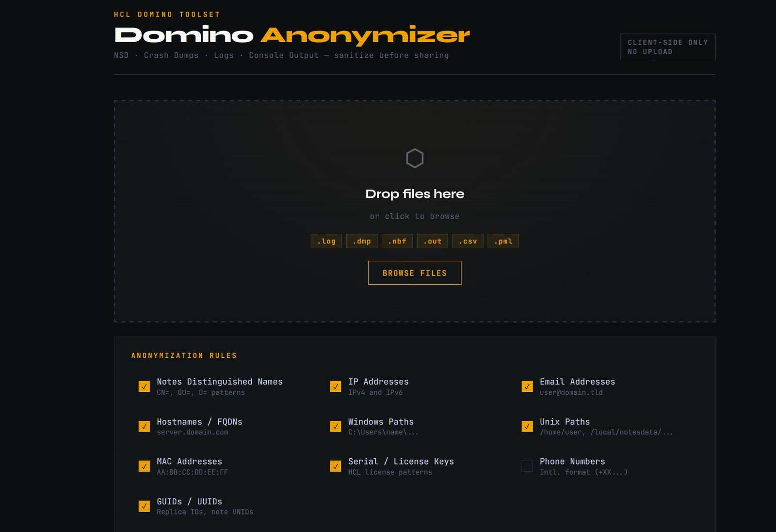Click the Domino Anonymizer title
The width and height of the screenshot is (776, 532).
(292, 35)
